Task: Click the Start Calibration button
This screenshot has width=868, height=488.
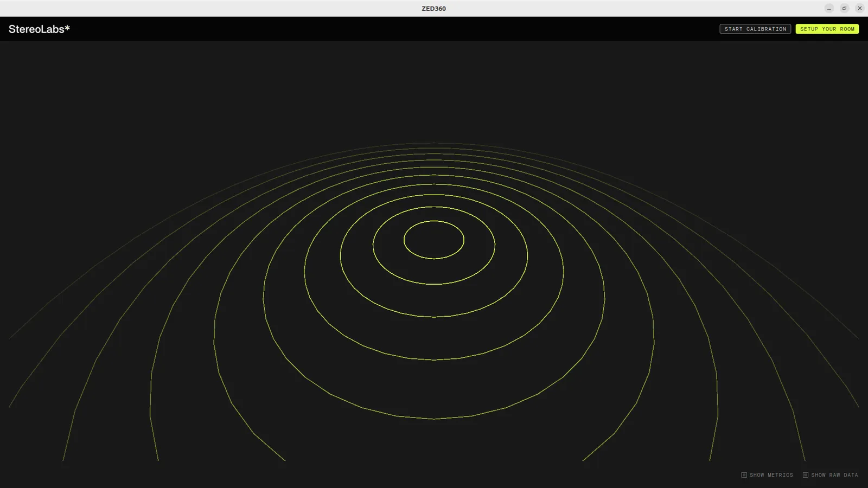Action: (755, 29)
